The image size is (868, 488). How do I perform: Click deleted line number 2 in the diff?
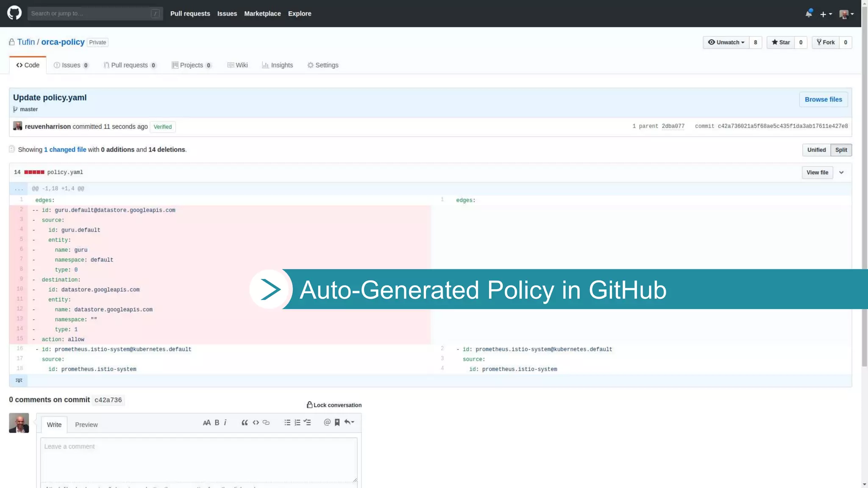[x=19, y=210]
